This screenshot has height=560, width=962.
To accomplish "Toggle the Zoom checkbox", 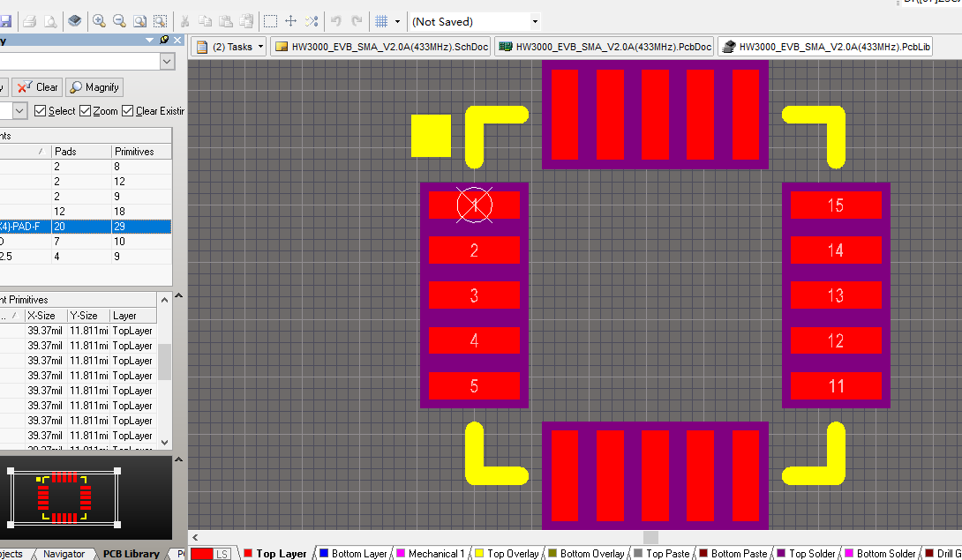I will (x=86, y=111).
